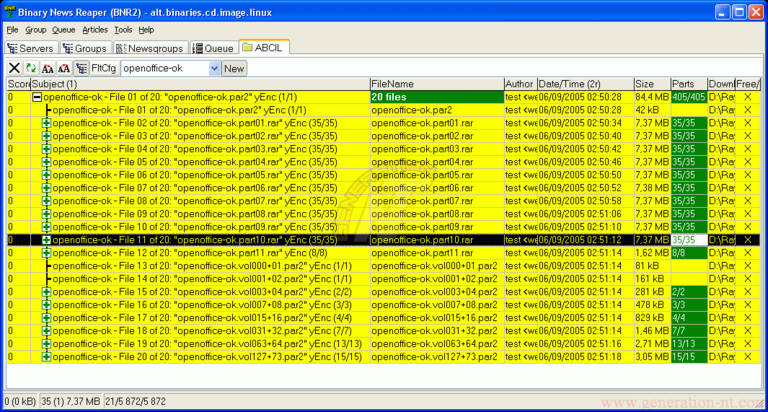Viewport: 768px width, 412px height.
Task: Click the X mark in the 20 files row
Action: 748,97
